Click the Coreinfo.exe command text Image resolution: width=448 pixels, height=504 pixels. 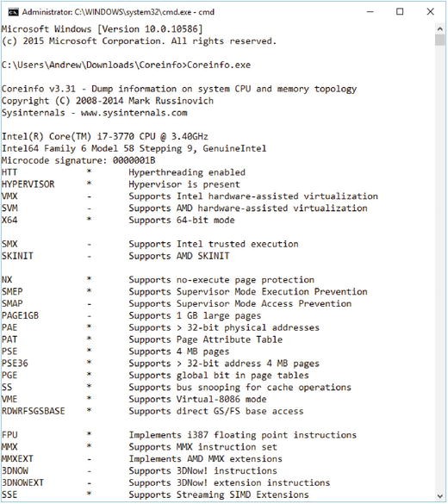pyautogui.click(x=219, y=65)
